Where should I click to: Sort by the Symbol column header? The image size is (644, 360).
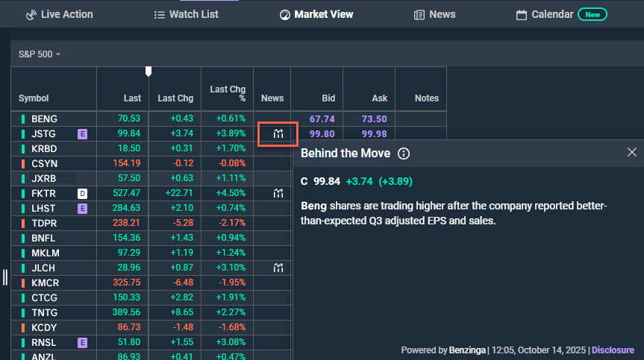(34, 98)
